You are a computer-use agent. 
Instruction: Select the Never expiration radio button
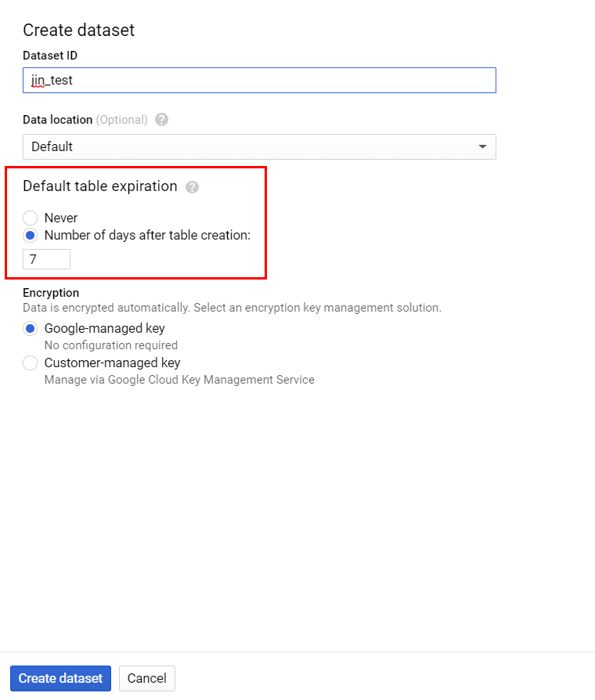point(29,218)
